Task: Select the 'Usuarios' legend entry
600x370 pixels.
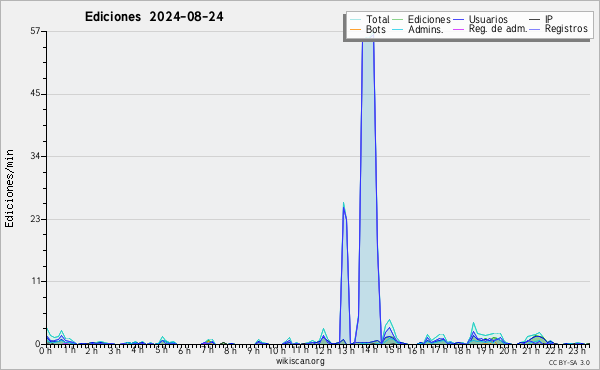Action: pyautogui.click(x=488, y=19)
